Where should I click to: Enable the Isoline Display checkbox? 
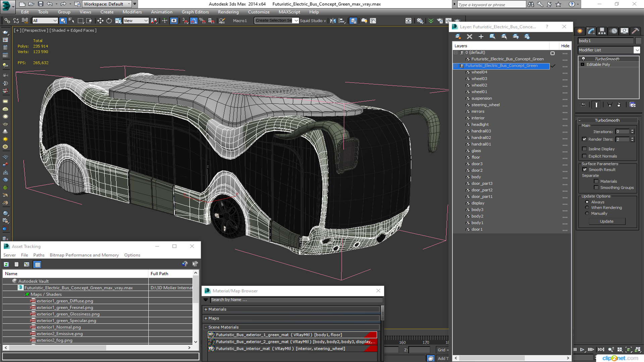tap(584, 149)
